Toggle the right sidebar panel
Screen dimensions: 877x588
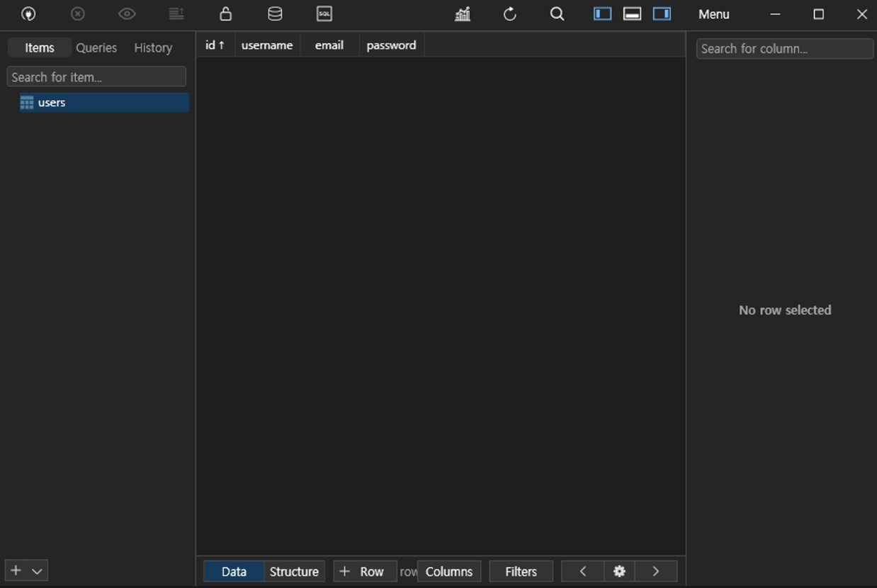[662, 14]
